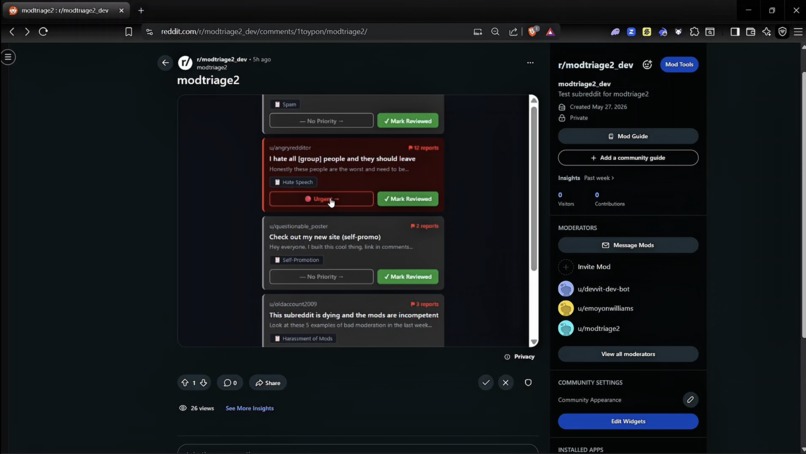Image resolution: width=806 pixels, height=454 pixels.
Task: Remove the post with X icon
Action: click(x=506, y=383)
